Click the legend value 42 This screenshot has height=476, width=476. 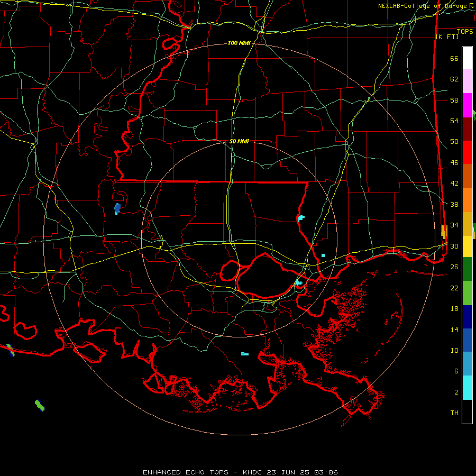(x=454, y=184)
